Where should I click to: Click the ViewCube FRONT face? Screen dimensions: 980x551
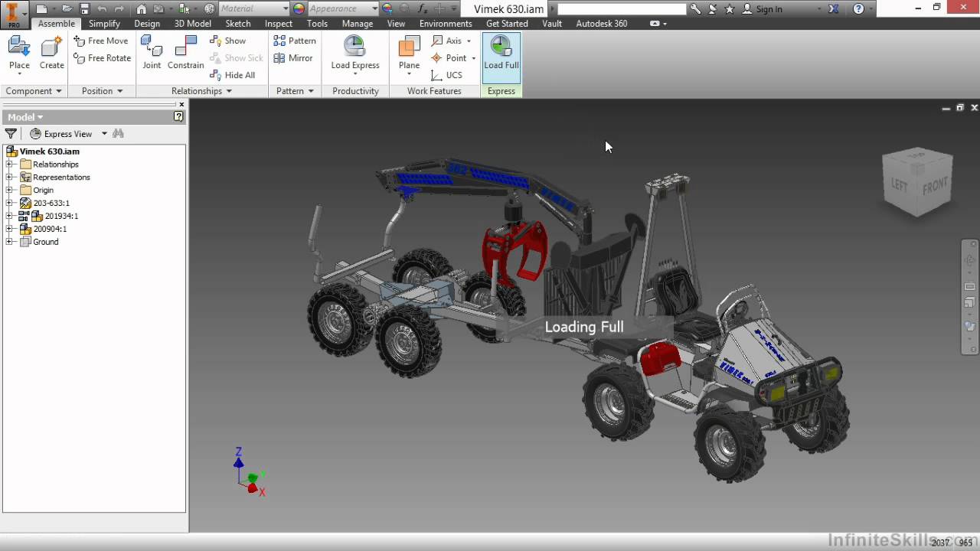(935, 185)
